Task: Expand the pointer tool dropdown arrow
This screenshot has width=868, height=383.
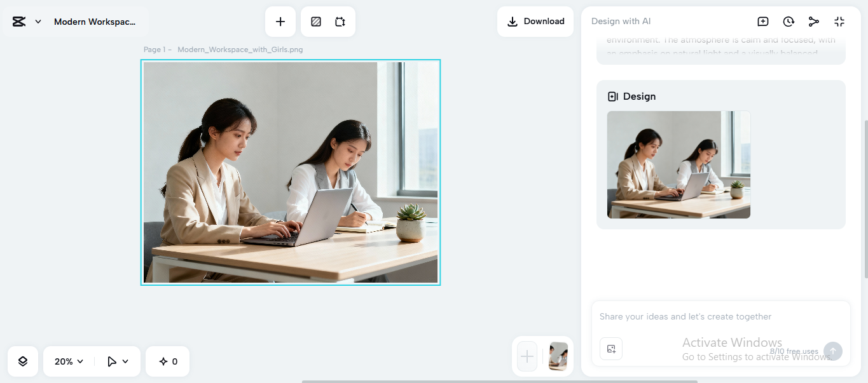Action: click(x=125, y=361)
